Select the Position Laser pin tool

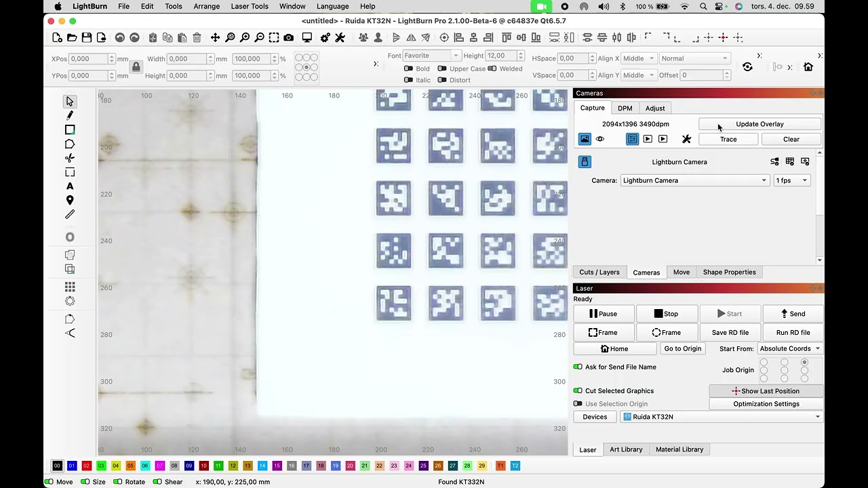point(70,201)
